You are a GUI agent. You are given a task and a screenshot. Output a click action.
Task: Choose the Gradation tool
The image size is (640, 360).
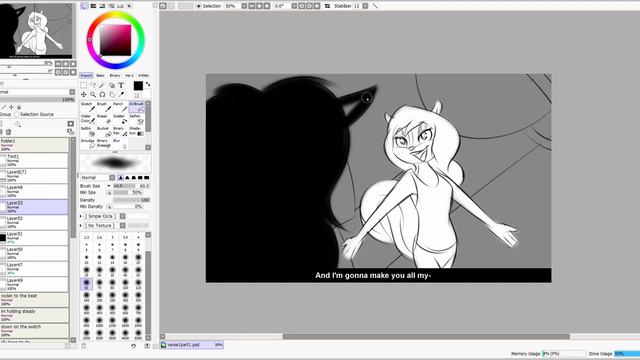[x=137, y=131]
